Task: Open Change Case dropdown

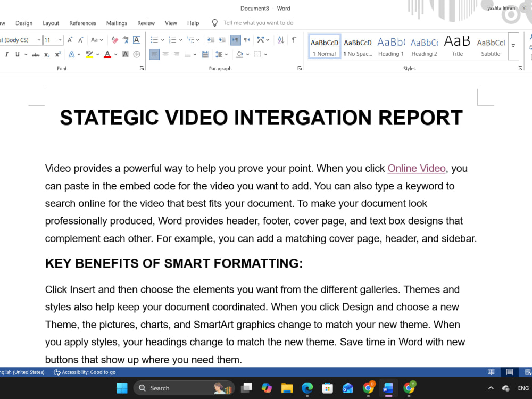Action: tap(97, 40)
